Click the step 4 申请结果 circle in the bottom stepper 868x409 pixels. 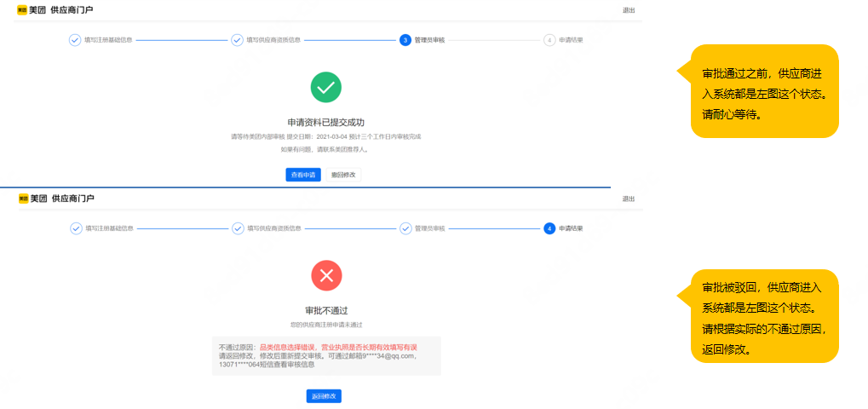[x=549, y=228]
